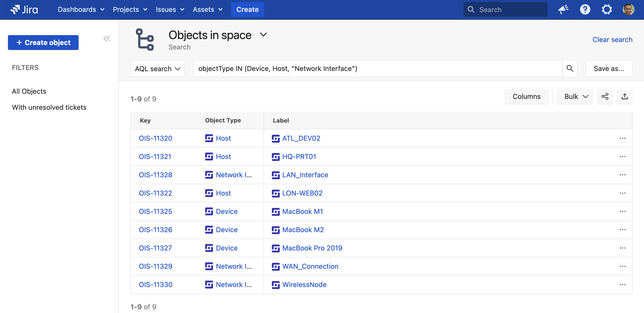Run the AQL search magnifier button
The image size is (644, 313).
tap(570, 68)
